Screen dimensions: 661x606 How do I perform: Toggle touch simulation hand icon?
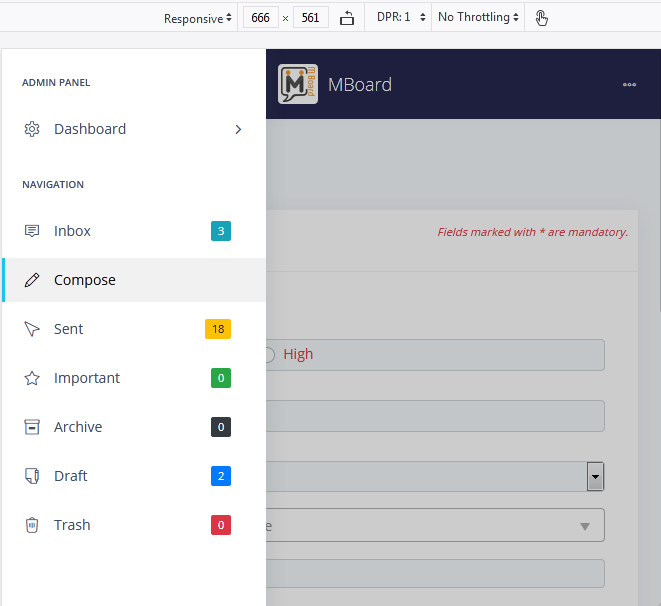coord(541,18)
